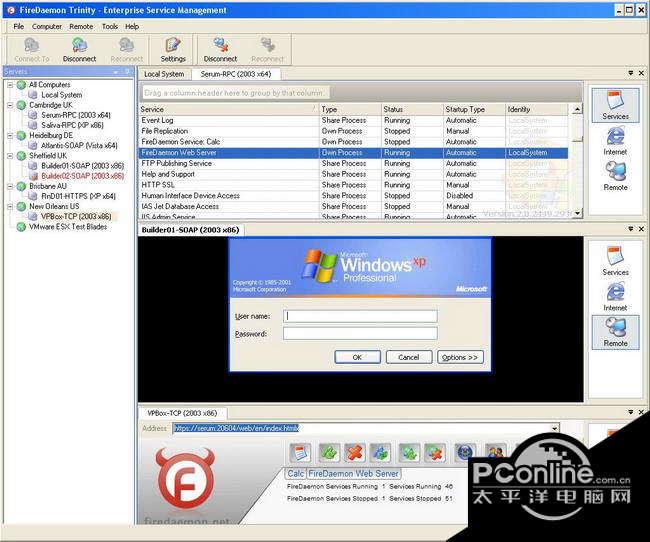Image resolution: width=650 pixels, height=542 pixels.
Task: Open the Computer menu
Action: [47, 27]
